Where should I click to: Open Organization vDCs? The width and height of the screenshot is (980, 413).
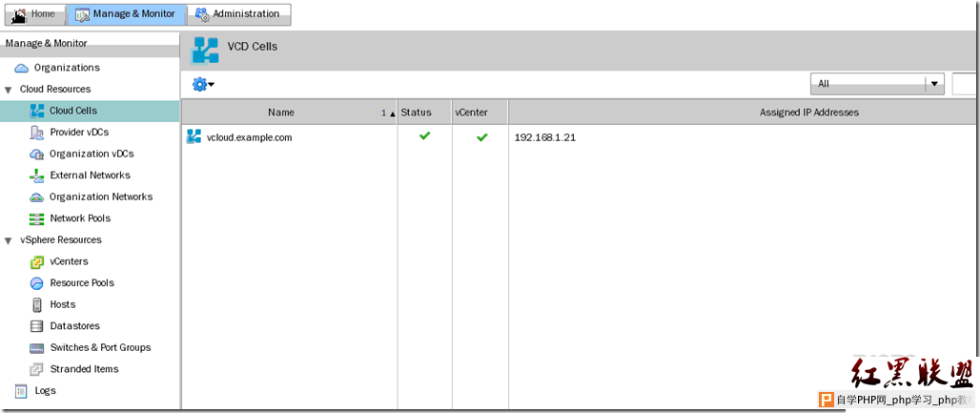click(92, 154)
